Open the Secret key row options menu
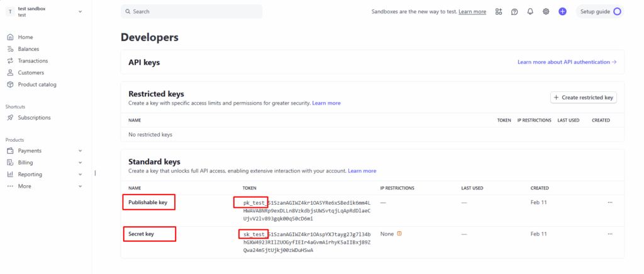The height and width of the screenshot is (274, 644). coord(609,234)
